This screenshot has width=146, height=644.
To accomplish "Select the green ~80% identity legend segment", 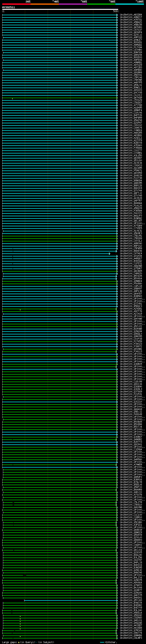I will (x=101, y=4).
